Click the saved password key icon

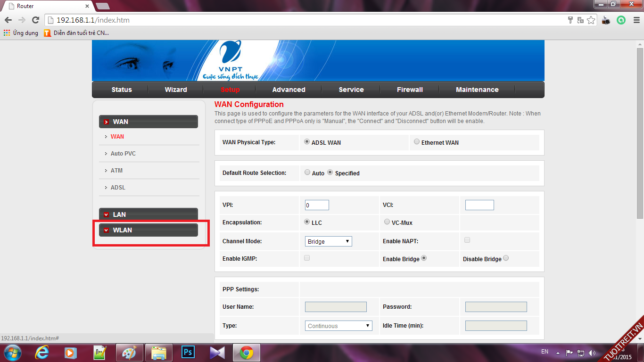pyautogui.click(x=570, y=20)
